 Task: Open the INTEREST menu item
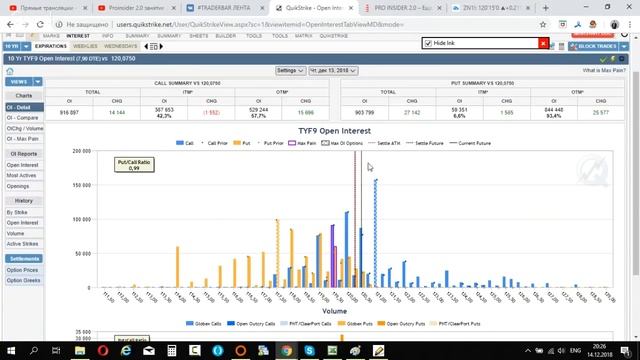point(78,36)
